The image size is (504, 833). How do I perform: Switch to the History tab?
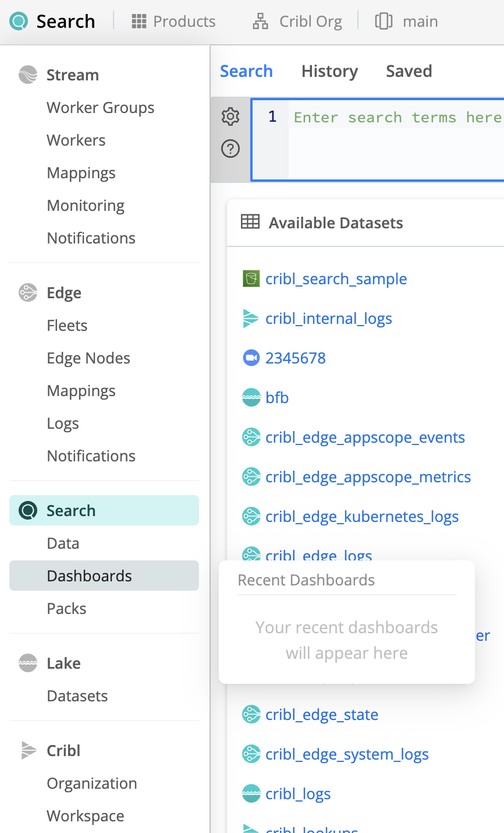pos(329,71)
